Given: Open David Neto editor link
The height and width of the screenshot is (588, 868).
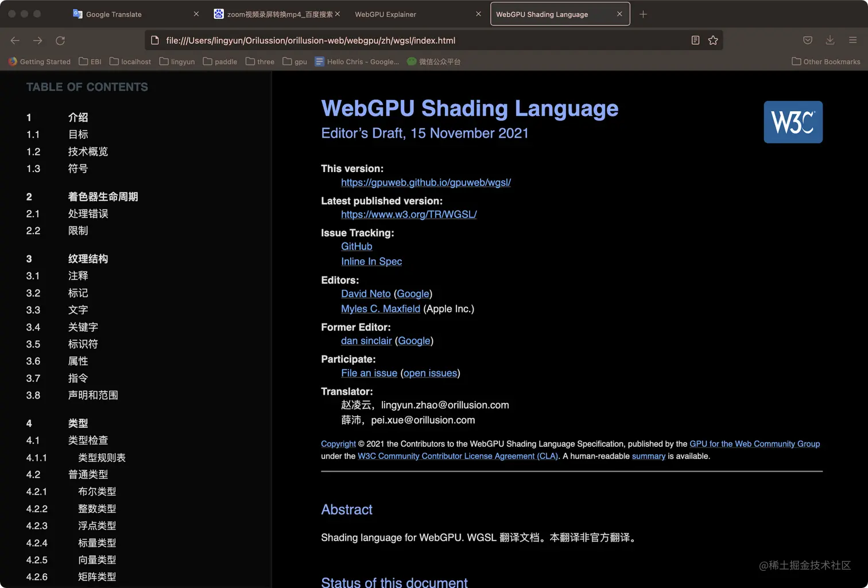Looking at the screenshot, I should tap(366, 294).
